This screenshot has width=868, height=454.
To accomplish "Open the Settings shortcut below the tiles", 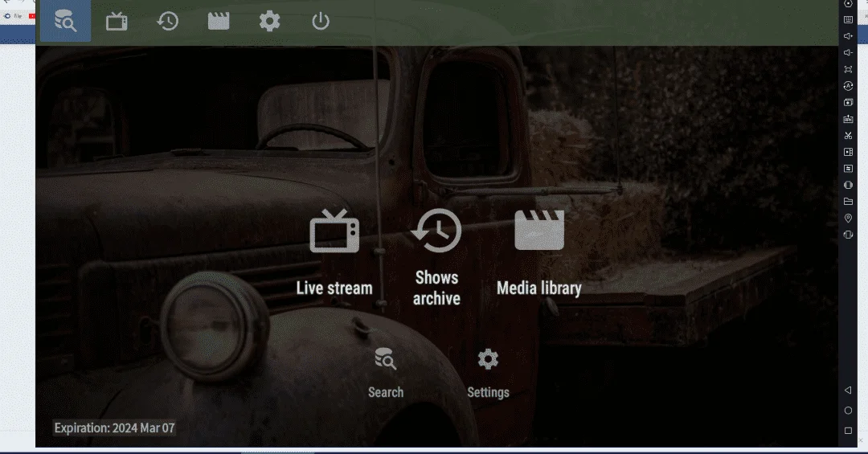I will 489,373.
